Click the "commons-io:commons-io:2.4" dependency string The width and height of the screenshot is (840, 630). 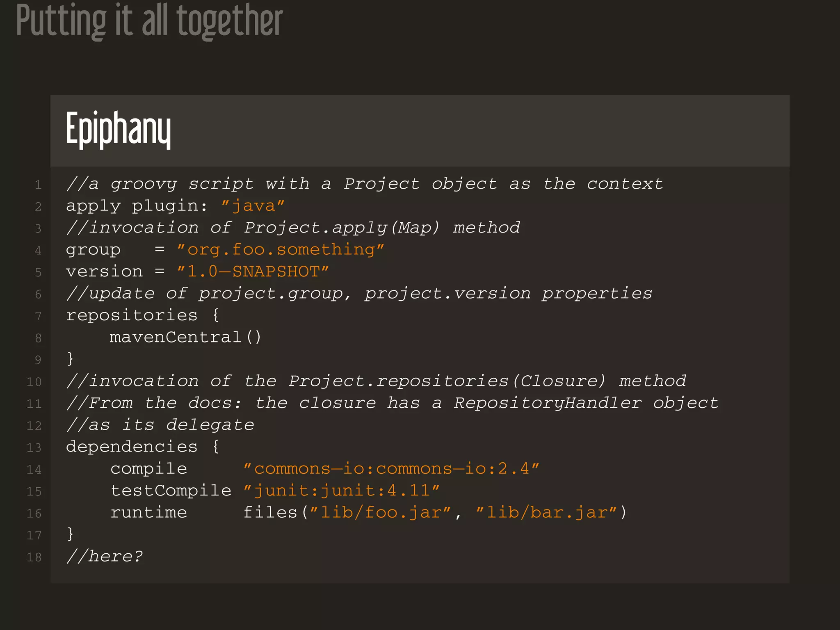[391, 468]
